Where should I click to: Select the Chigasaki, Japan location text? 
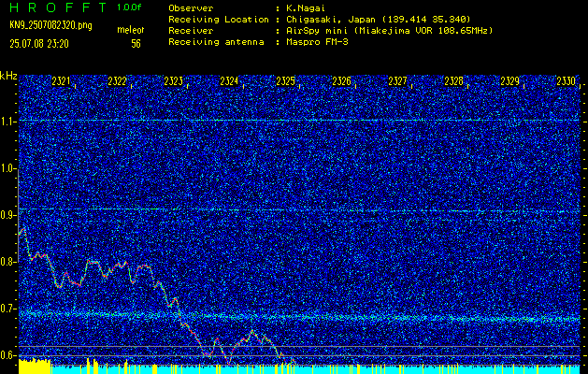pos(378,19)
